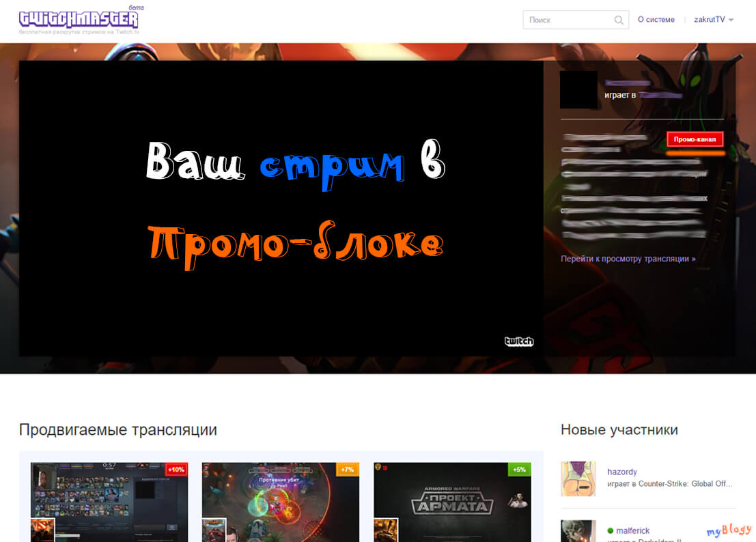
Task: Click the TwitchMaster logo
Action: (x=79, y=19)
